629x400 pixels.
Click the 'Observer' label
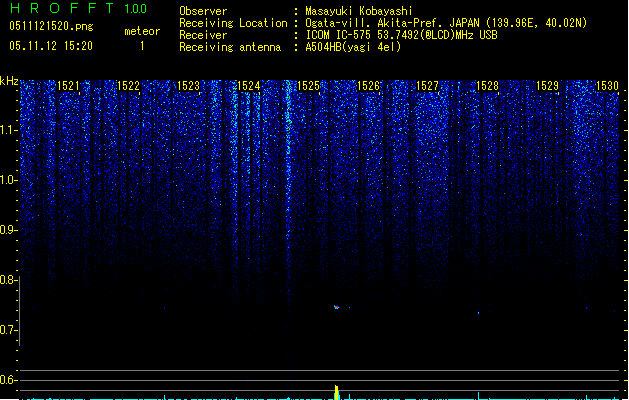pos(203,11)
